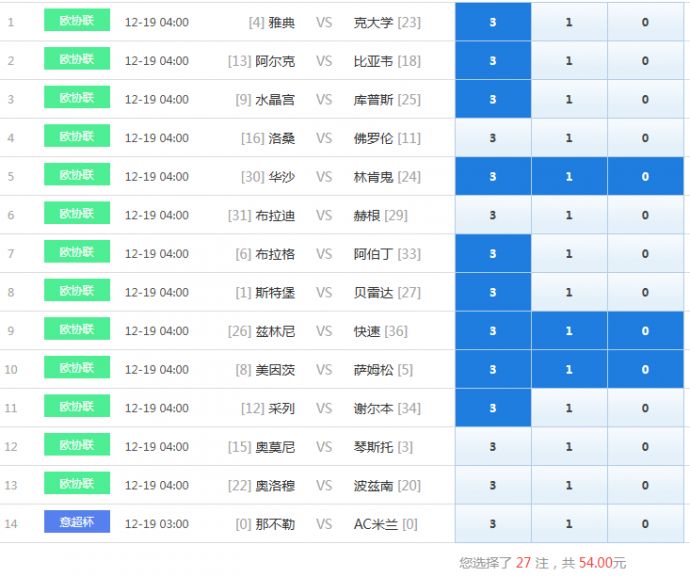Choose option 0 for 水晶宫 vs 库普斯
Image resolution: width=690 pixels, height=577 pixels.
[645, 99]
